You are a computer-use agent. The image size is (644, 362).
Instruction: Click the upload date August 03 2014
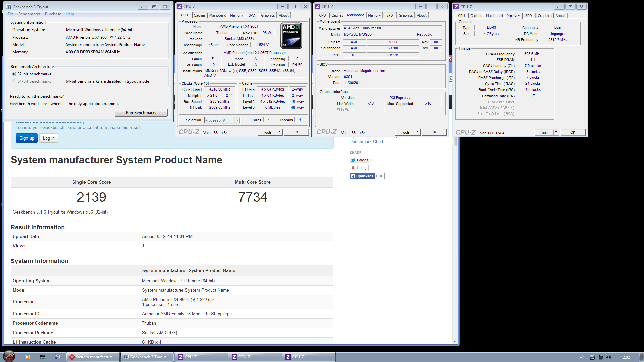coord(167,237)
